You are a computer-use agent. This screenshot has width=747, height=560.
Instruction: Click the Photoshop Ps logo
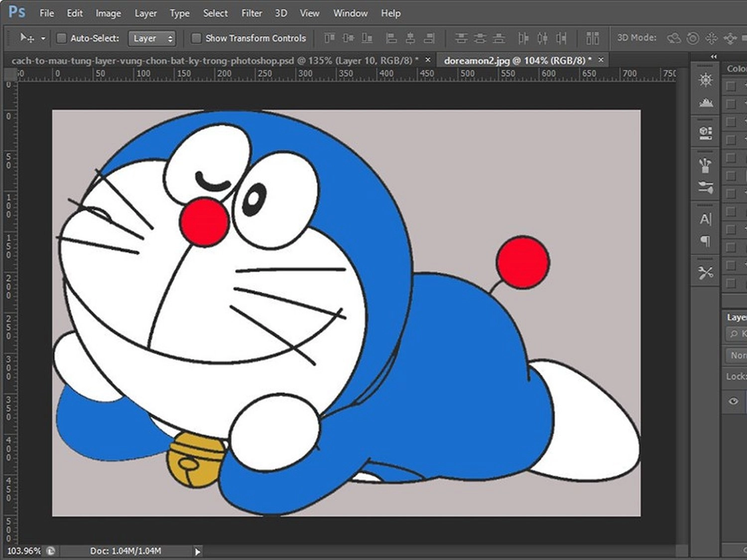pyautogui.click(x=16, y=12)
